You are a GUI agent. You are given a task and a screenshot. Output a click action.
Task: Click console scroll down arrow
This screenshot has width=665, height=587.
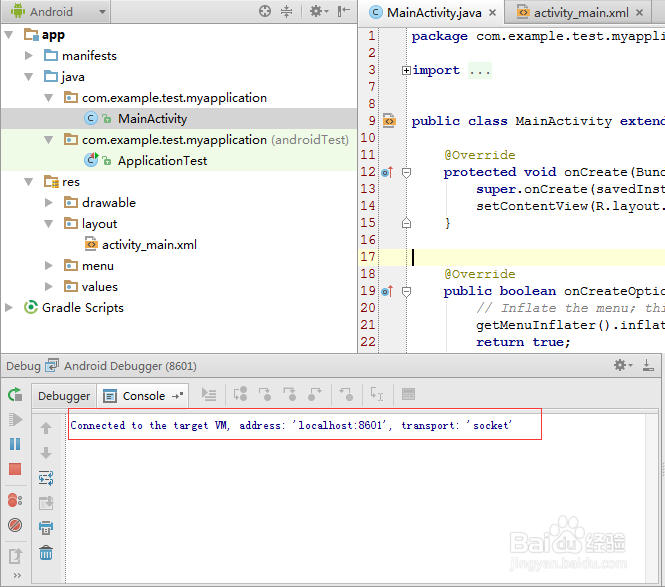(46, 453)
